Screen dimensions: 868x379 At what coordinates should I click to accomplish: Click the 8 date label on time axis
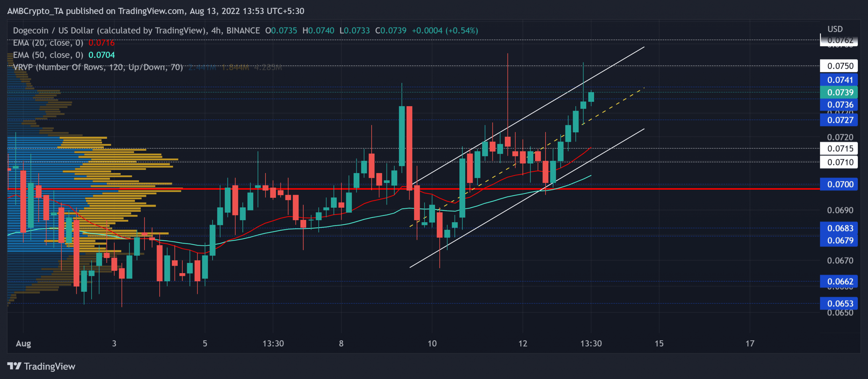(x=341, y=343)
